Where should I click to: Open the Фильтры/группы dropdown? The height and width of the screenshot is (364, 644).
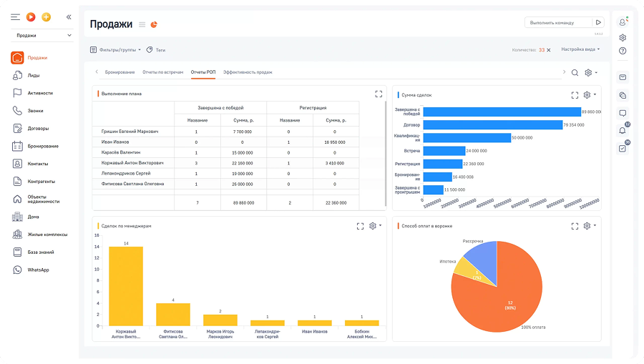[x=115, y=50]
